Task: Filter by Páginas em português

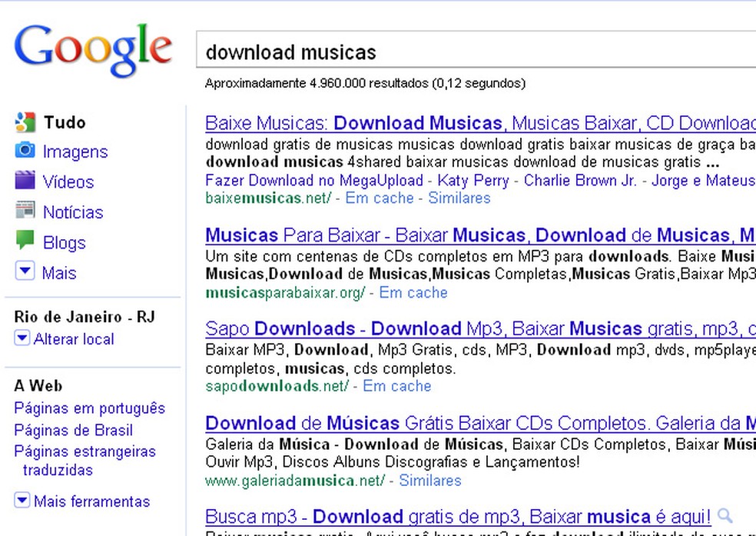Action: pyautogui.click(x=90, y=408)
